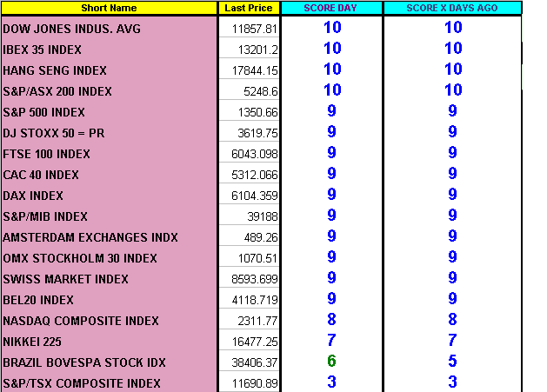547x392 pixels.
Task: Click the S&P/ASX 200 INDEX cell
Action: point(109,91)
